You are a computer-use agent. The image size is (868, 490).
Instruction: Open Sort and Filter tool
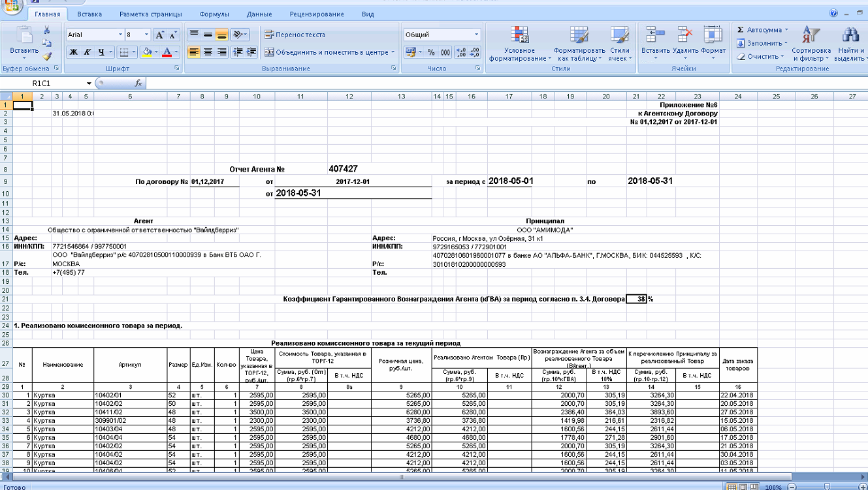(811, 44)
